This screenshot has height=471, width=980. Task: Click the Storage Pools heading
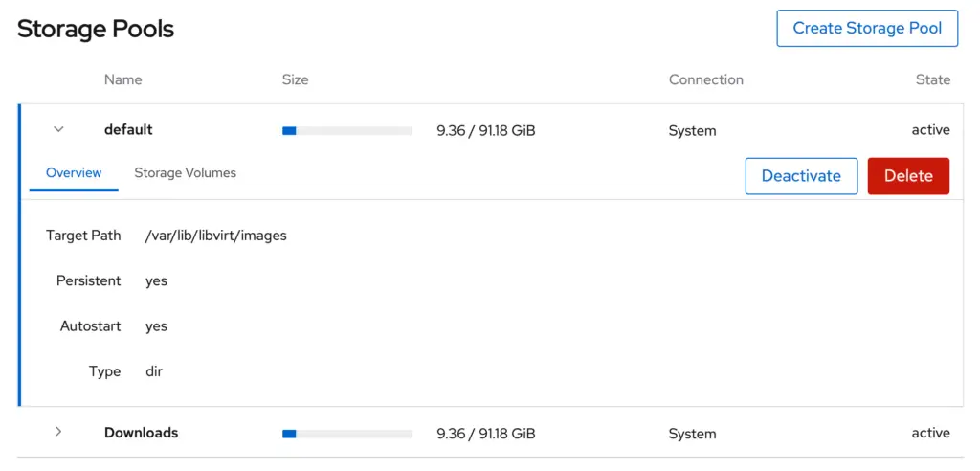[96, 29]
